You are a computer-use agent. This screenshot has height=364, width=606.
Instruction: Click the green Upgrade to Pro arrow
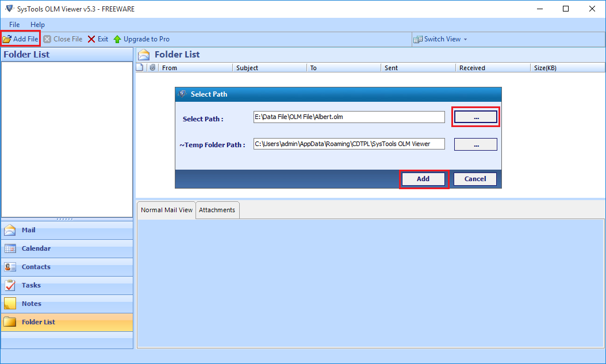point(117,39)
